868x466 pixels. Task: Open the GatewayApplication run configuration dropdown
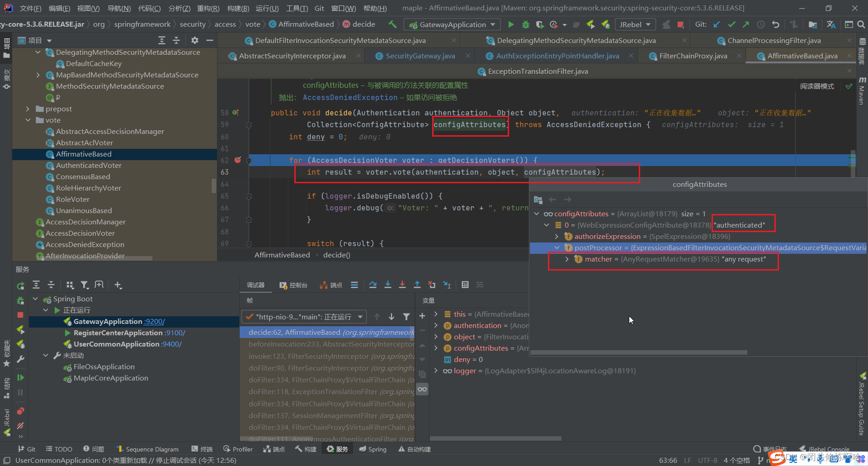pos(453,24)
